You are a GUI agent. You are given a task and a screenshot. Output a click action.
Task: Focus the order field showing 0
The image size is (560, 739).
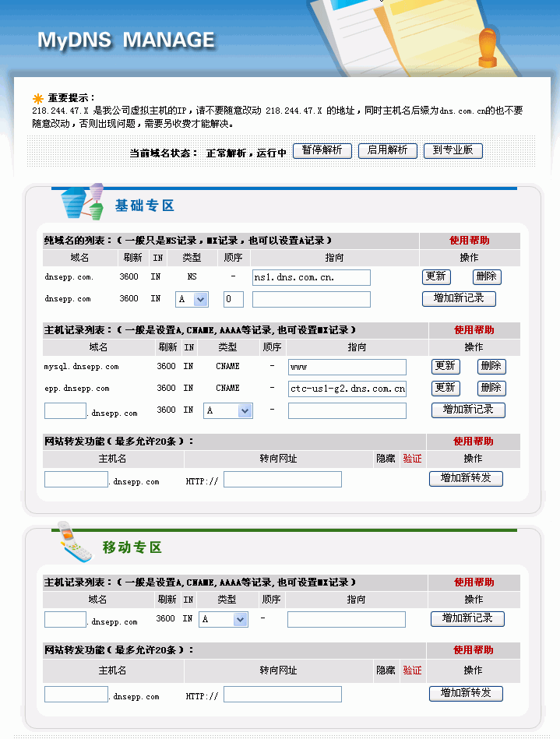[x=234, y=299]
